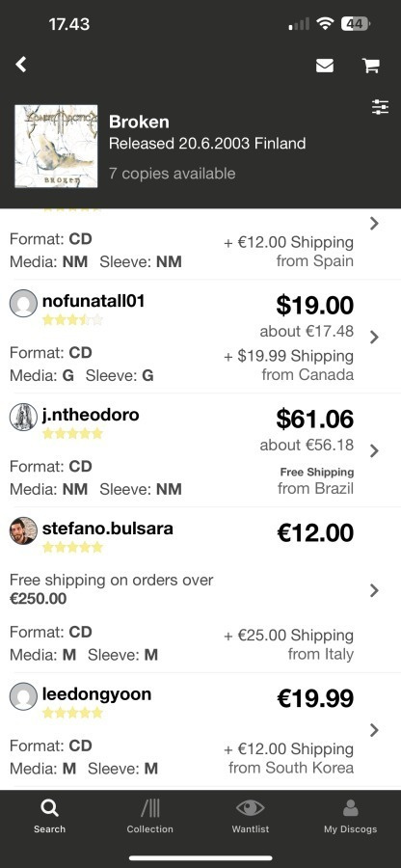401x868 pixels.
Task: Expand the stefano.bulsara listing chevron
Action: click(374, 590)
